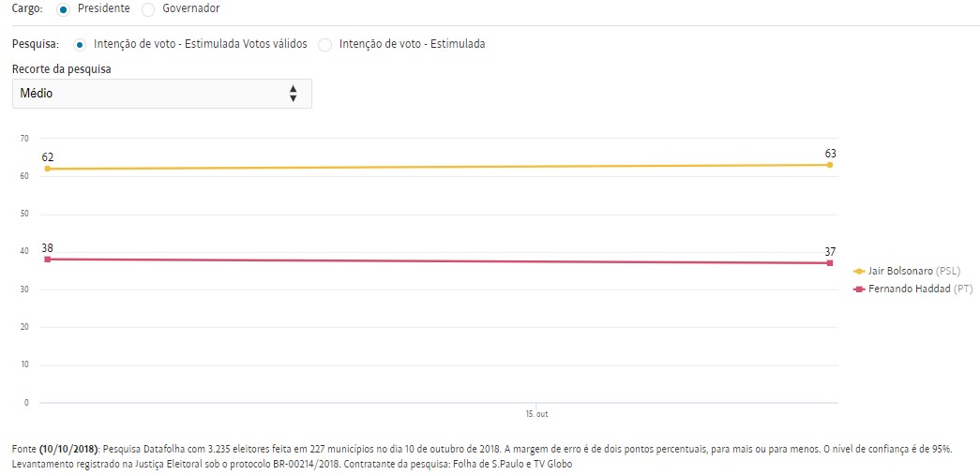The height and width of the screenshot is (475, 980).
Task: Click Bolsonaro's 63 ending data point
Action: pyautogui.click(x=830, y=165)
